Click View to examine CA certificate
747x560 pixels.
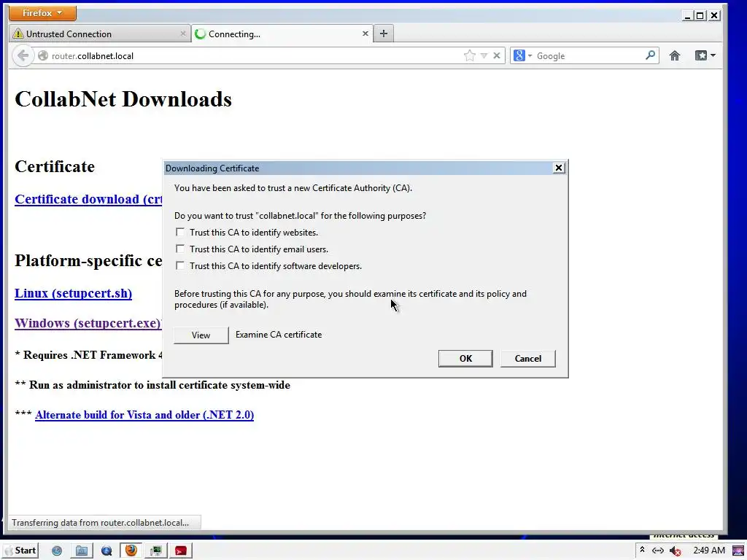pyautogui.click(x=201, y=335)
